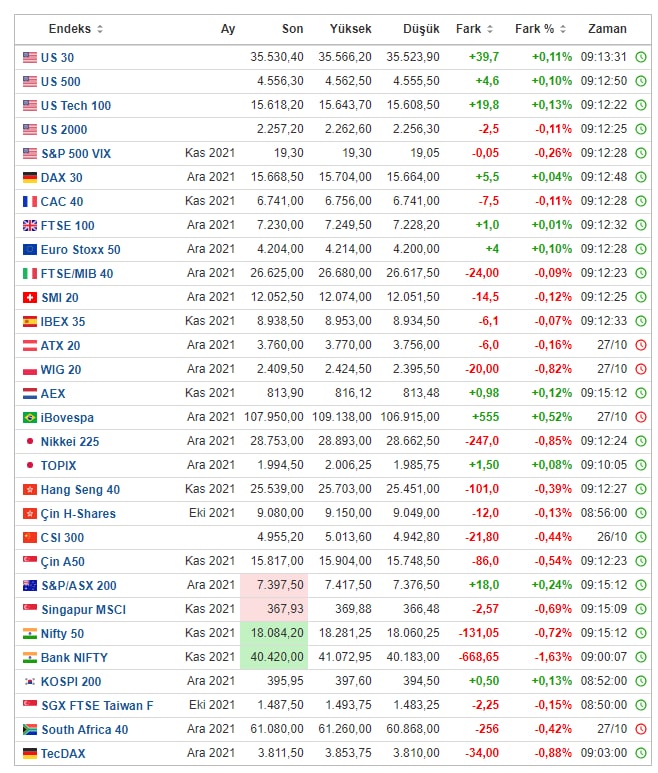Sort table by Endeks column arrows
The height and width of the screenshot is (773, 658).
pos(100,29)
